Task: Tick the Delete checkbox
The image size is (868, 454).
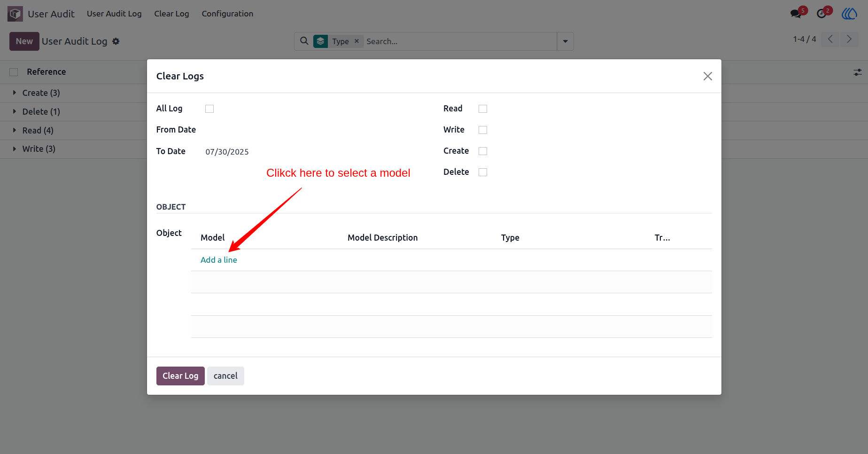Action: pyautogui.click(x=483, y=172)
